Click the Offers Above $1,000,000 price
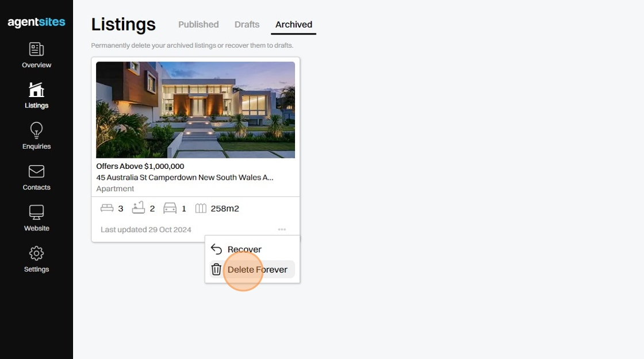The width and height of the screenshot is (644, 359). 140,166
